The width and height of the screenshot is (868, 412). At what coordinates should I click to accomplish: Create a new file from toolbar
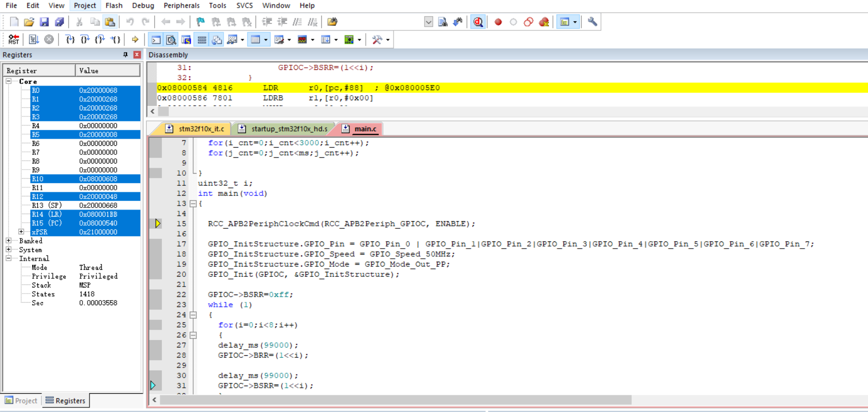point(14,22)
